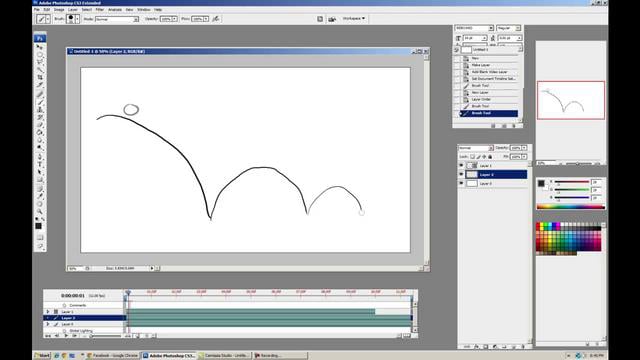Expand Layer 1 in the timeline
The height and width of the screenshot is (360, 640).
tap(48, 312)
